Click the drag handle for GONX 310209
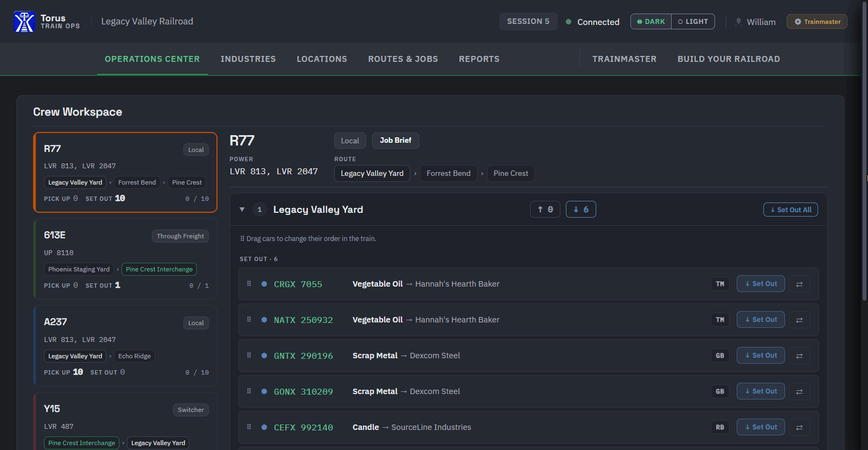This screenshot has width=868, height=450. click(249, 391)
